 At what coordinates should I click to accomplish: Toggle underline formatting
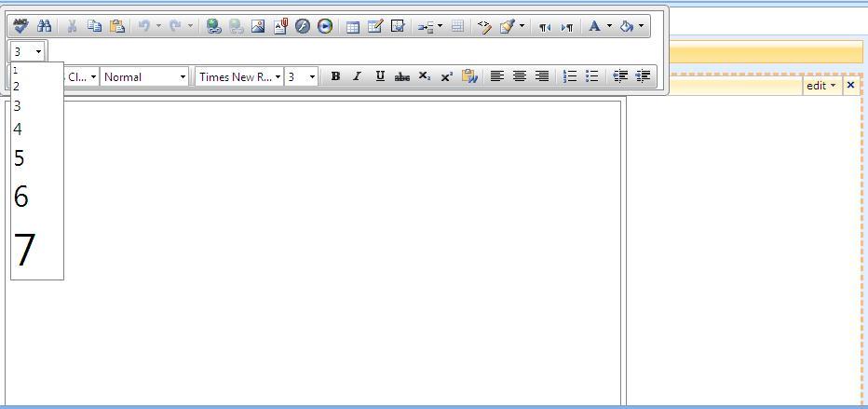[x=380, y=76]
